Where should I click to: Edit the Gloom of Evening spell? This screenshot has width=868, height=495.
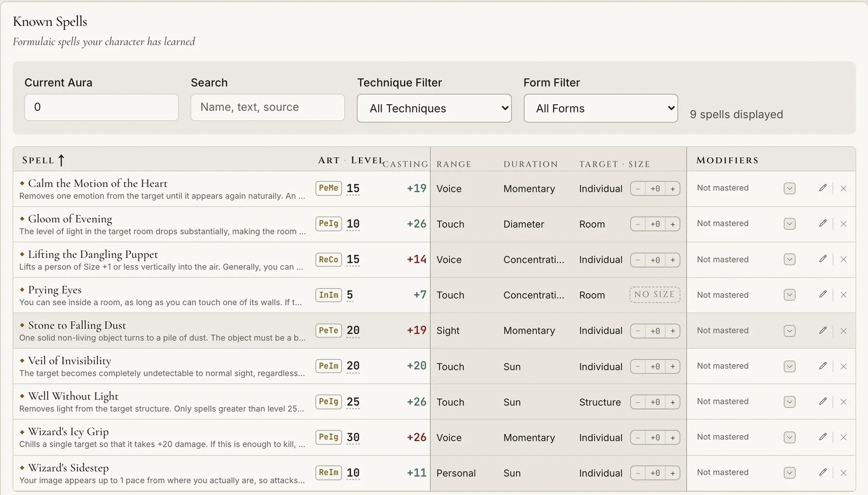pyautogui.click(x=823, y=223)
